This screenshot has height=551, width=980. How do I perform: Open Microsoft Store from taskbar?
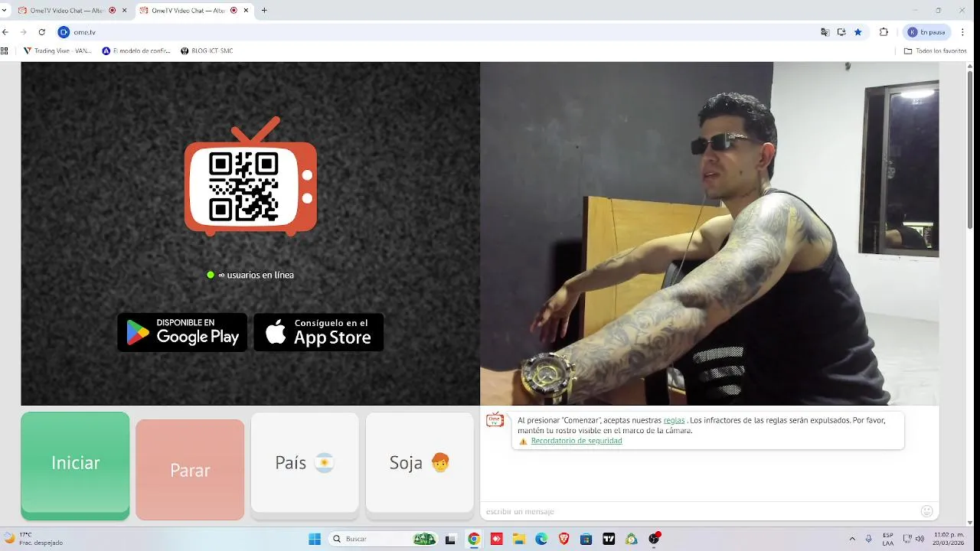click(586, 539)
